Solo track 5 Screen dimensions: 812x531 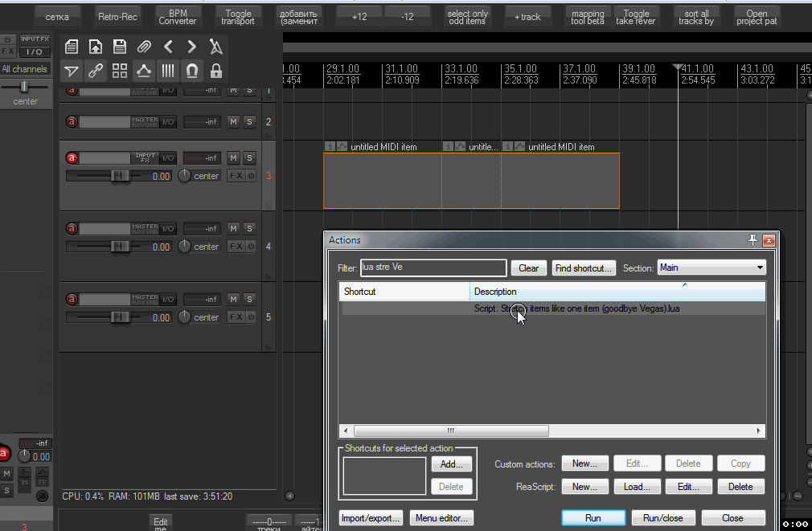[249, 299]
